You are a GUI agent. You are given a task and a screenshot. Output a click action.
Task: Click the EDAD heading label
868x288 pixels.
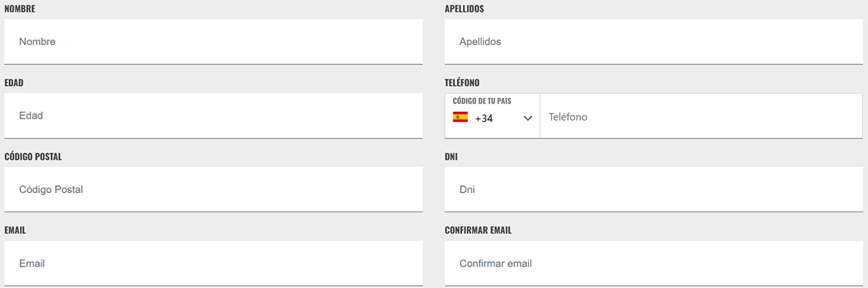14,83
